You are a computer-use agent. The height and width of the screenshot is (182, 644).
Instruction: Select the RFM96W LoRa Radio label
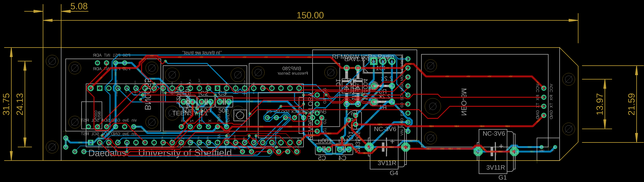click(x=363, y=57)
